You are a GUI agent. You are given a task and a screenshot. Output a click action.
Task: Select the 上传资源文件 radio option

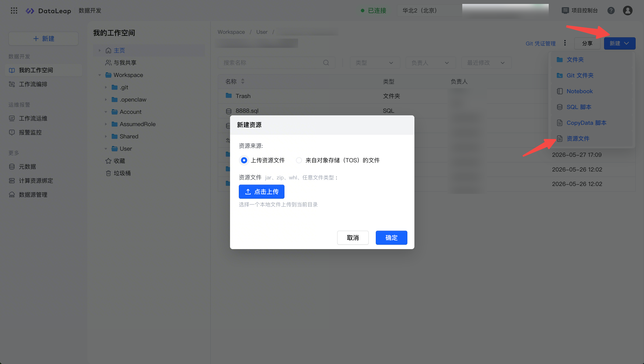coord(244,160)
